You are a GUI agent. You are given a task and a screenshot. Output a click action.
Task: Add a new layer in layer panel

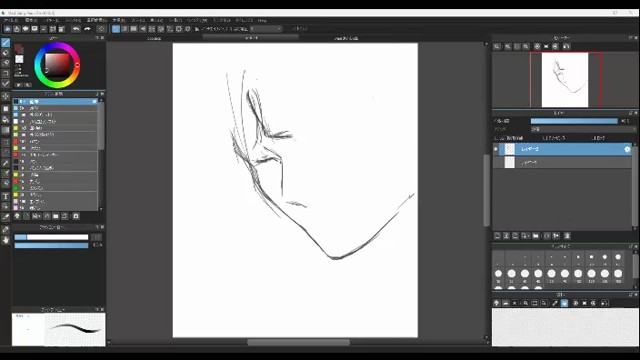(x=497, y=236)
